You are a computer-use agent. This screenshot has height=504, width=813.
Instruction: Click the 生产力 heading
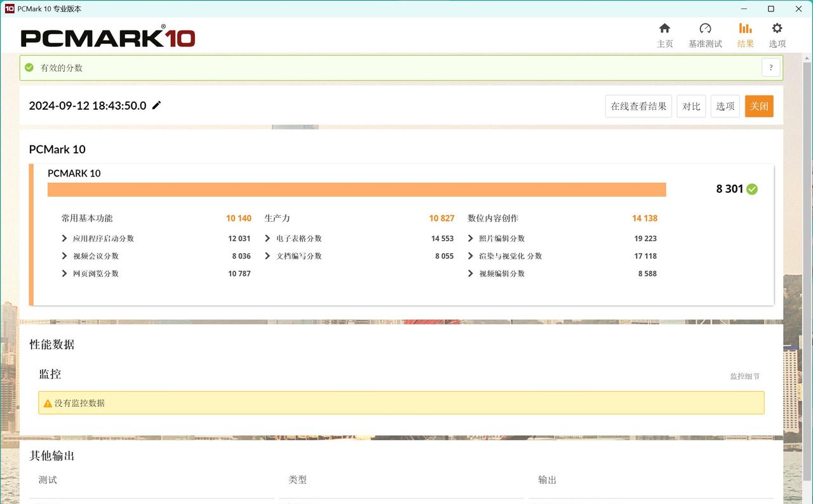(277, 218)
